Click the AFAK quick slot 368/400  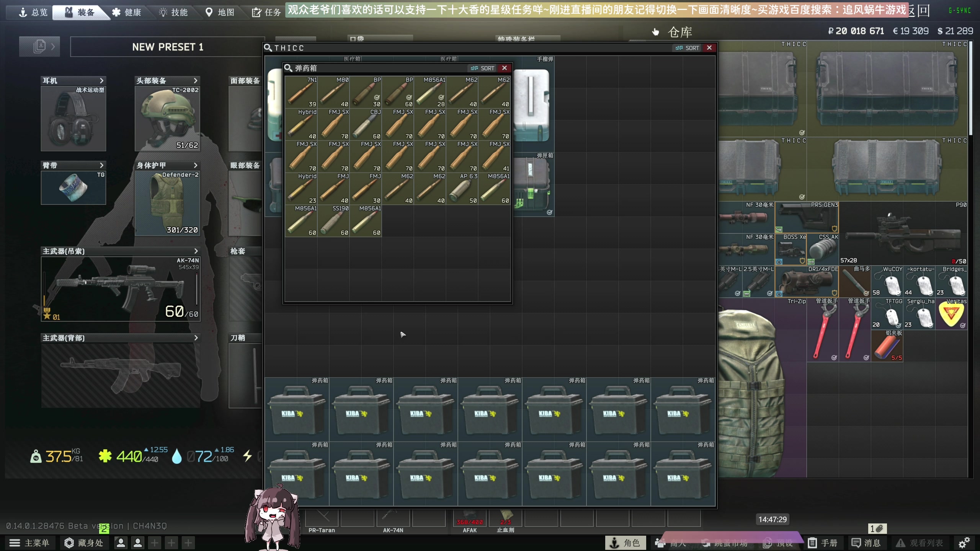coord(470,518)
